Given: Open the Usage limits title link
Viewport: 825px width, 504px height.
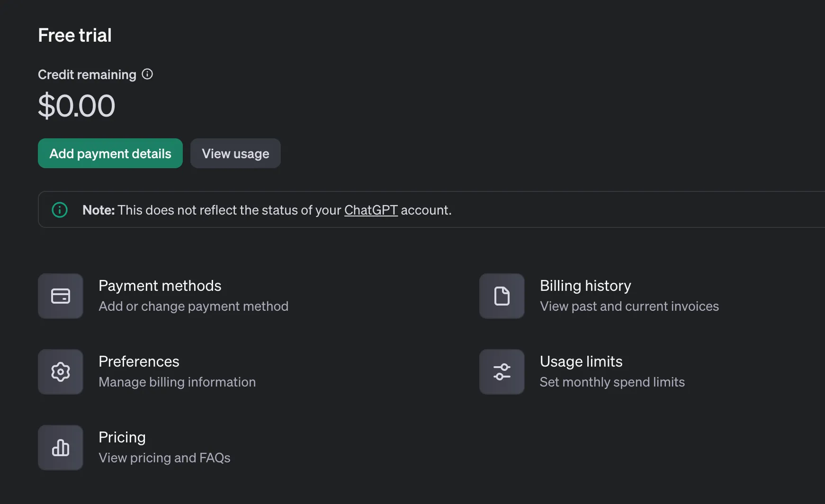Looking at the screenshot, I should tap(581, 361).
